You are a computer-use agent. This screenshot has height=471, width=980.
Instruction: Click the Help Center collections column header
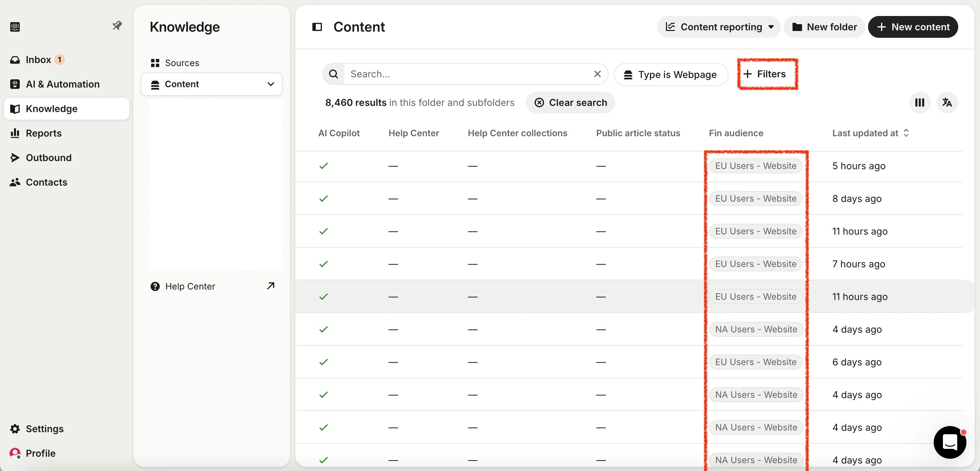[x=517, y=133]
